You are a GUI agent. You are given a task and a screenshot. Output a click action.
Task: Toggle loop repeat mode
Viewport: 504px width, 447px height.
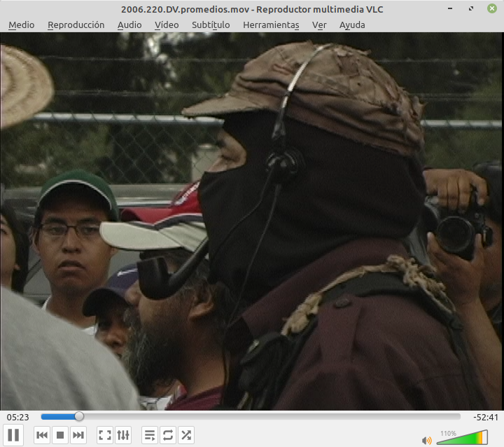coord(168,435)
